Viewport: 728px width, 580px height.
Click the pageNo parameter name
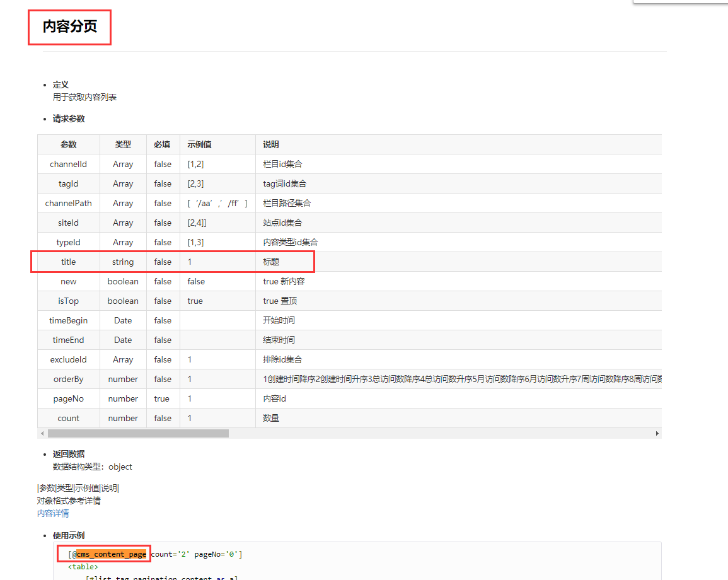pos(68,398)
